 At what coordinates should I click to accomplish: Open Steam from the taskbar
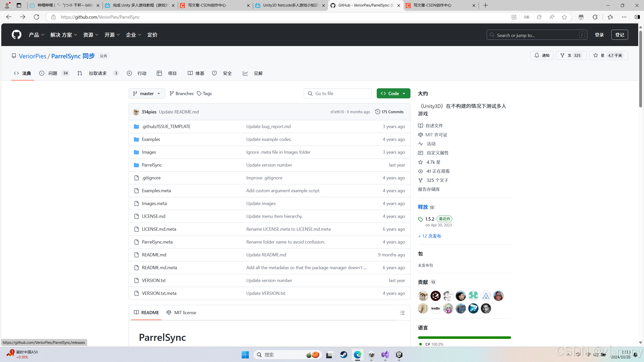(343, 355)
